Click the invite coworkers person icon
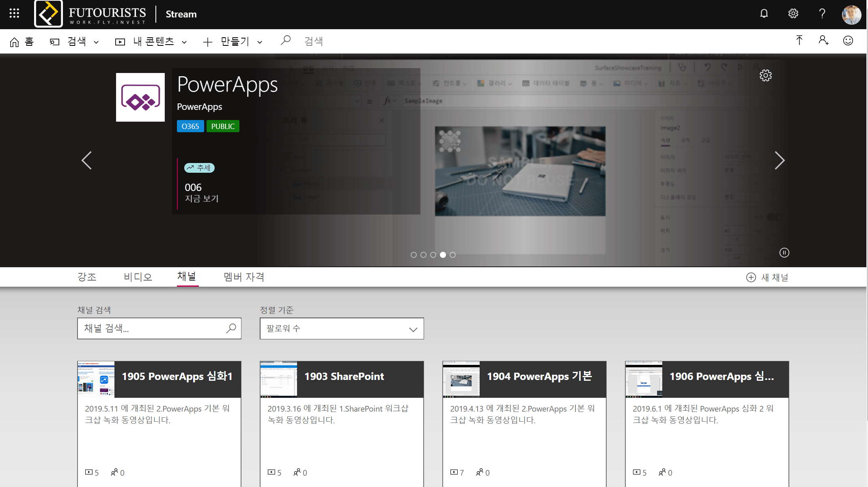 [x=823, y=41]
